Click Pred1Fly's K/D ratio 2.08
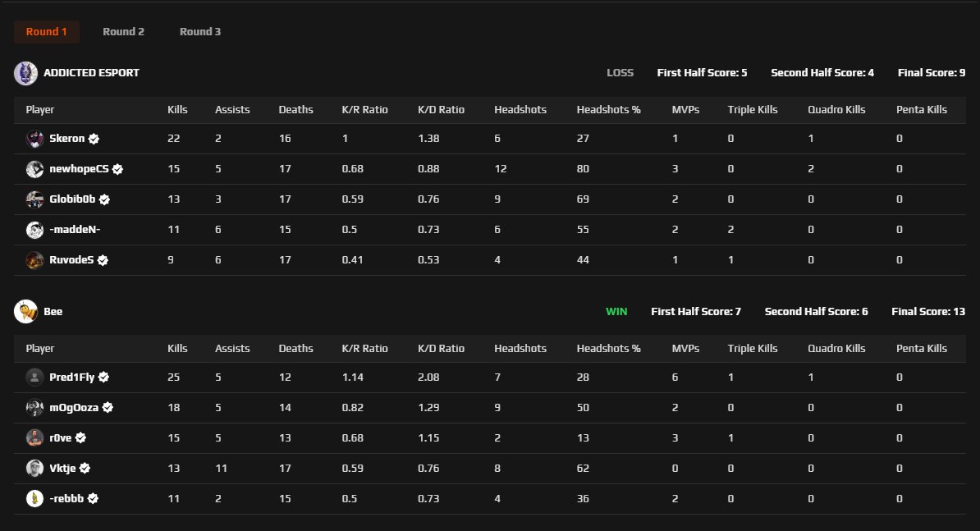The height and width of the screenshot is (531, 980). point(428,378)
